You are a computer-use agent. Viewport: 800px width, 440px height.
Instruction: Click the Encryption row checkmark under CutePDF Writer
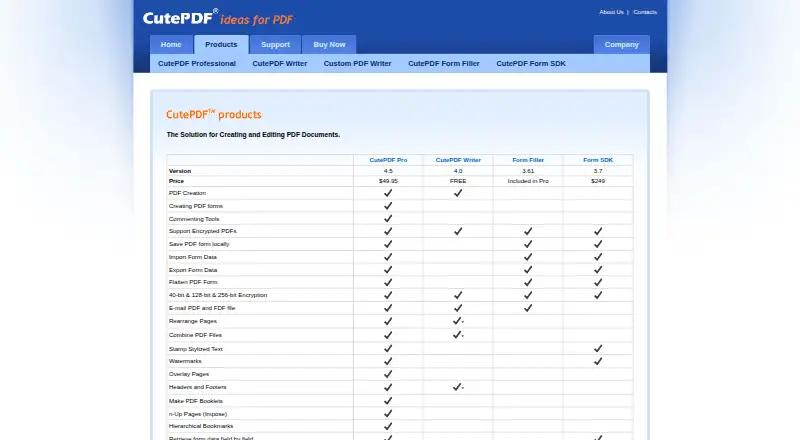[458, 295]
